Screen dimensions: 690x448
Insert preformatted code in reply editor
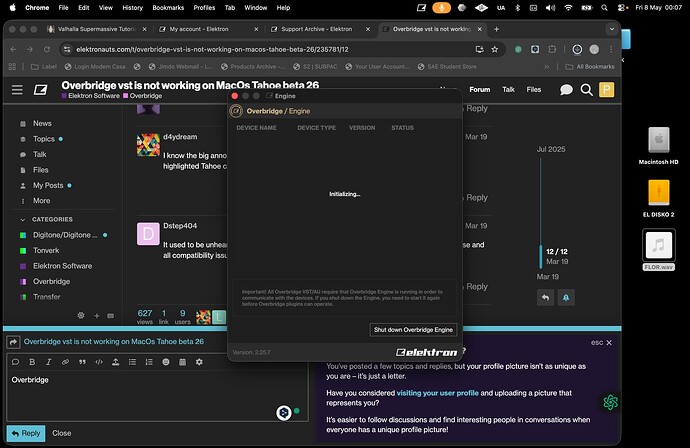(99, 362)
